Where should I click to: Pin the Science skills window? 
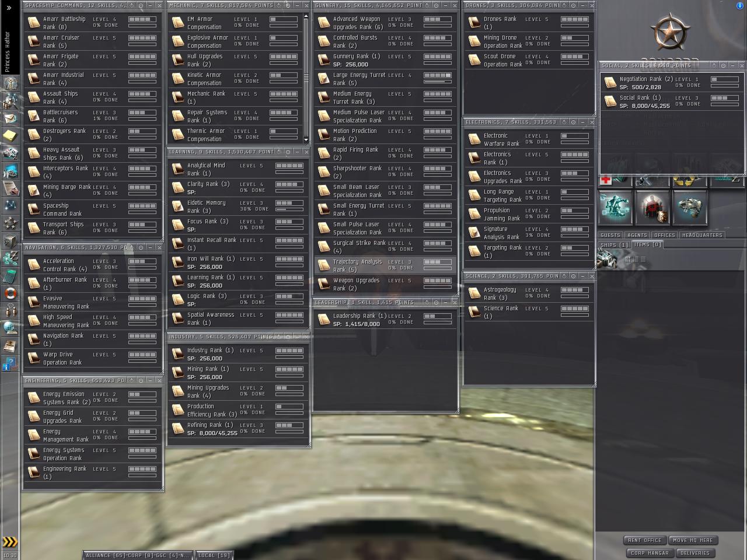573,276
